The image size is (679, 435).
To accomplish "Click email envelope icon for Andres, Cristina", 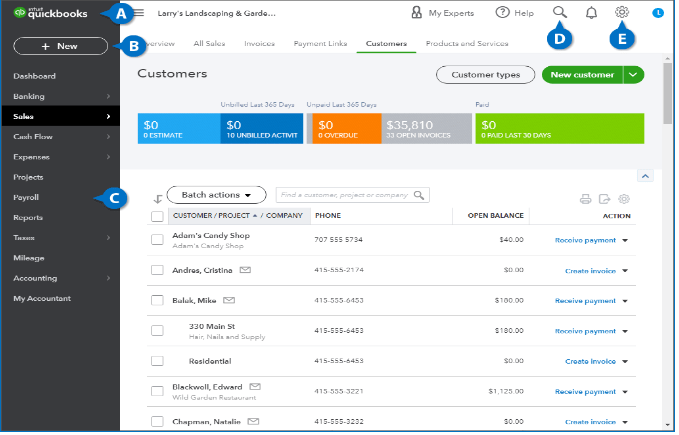I will tap(246, 271).
